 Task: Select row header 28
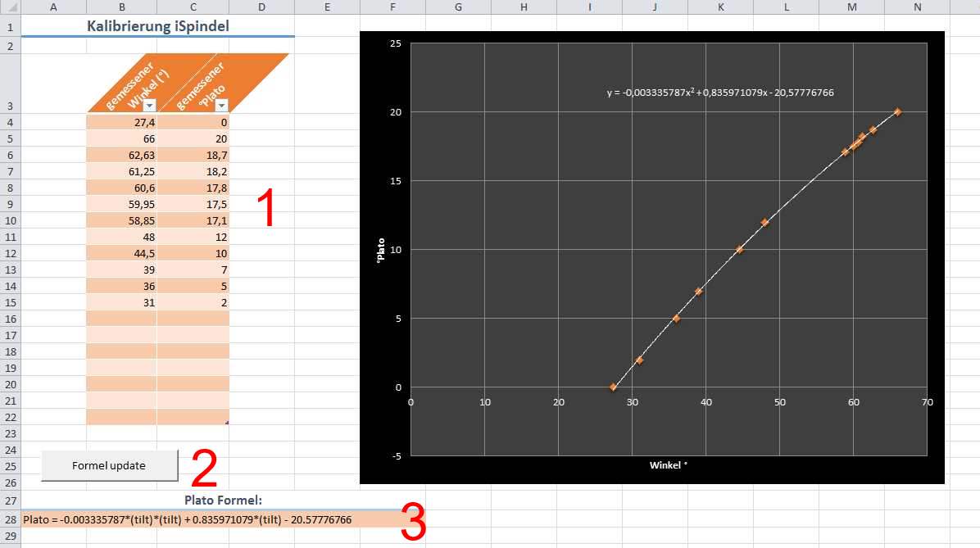pyautogui.click(x=11, y=519)
